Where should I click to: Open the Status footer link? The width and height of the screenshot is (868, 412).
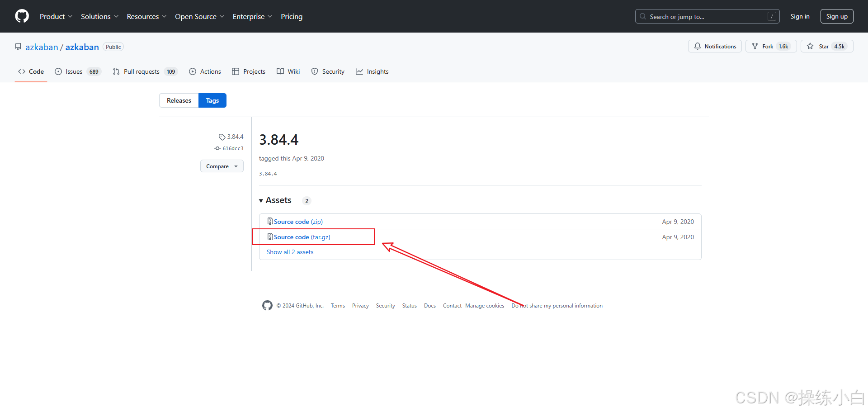410,306
